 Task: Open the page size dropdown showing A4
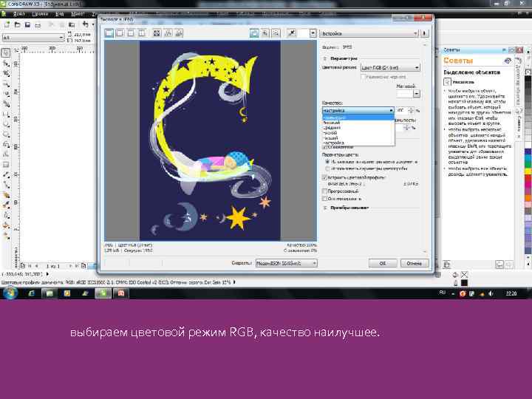point(33,38)
